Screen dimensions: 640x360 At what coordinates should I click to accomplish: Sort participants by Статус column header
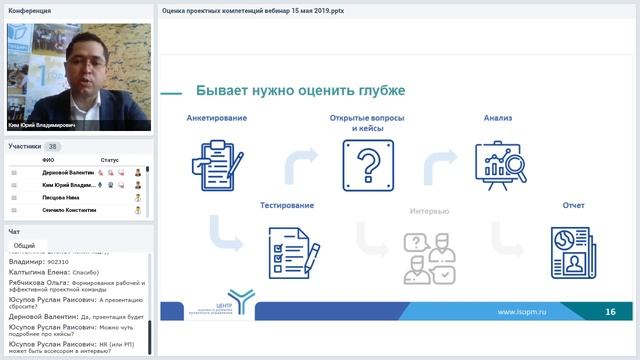pyautogui.click(x=109, y=160)
